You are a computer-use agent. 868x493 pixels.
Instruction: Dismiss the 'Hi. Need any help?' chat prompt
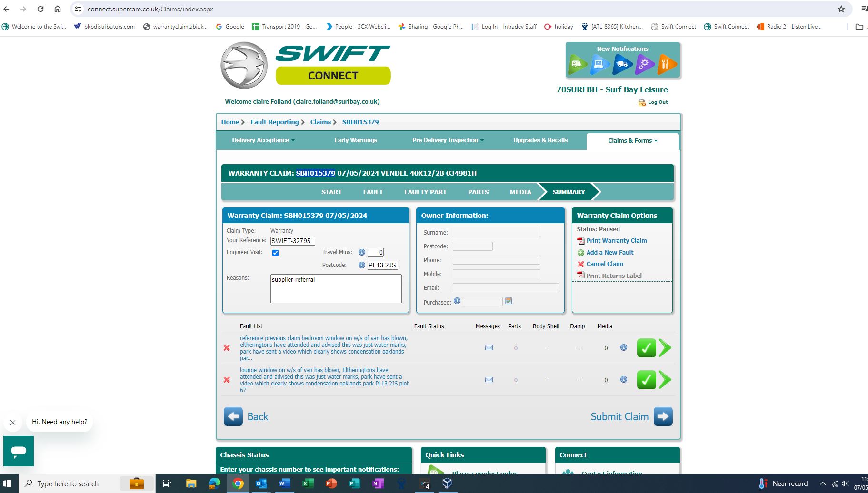point(13,422)
